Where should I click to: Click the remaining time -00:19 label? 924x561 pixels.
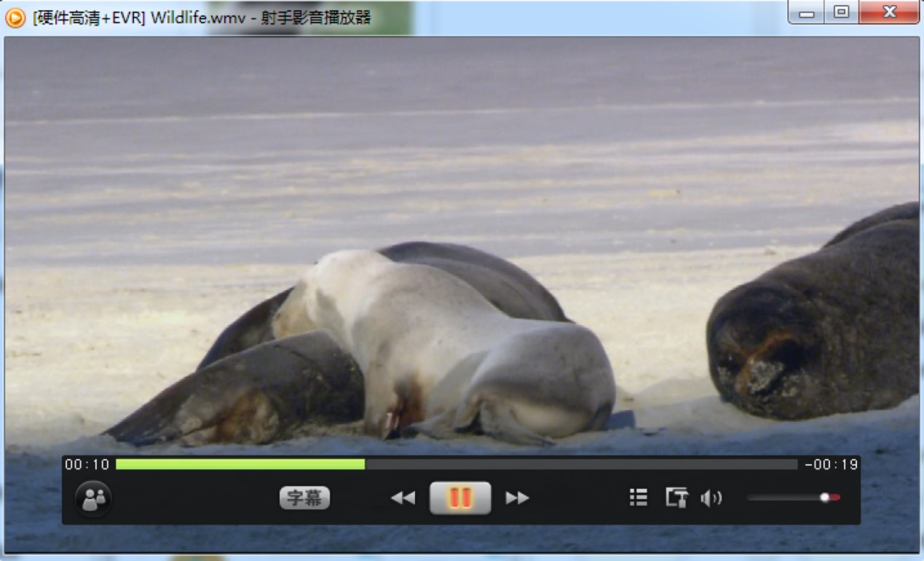click(831, 465)
